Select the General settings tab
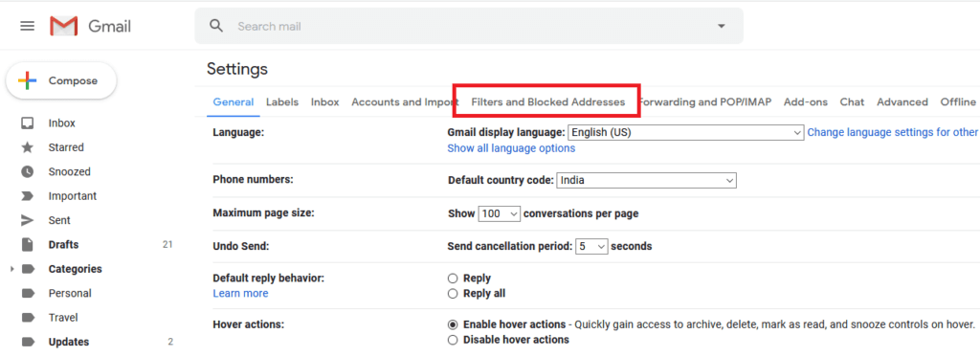This screenshot has height=357, width=980. 234,101
